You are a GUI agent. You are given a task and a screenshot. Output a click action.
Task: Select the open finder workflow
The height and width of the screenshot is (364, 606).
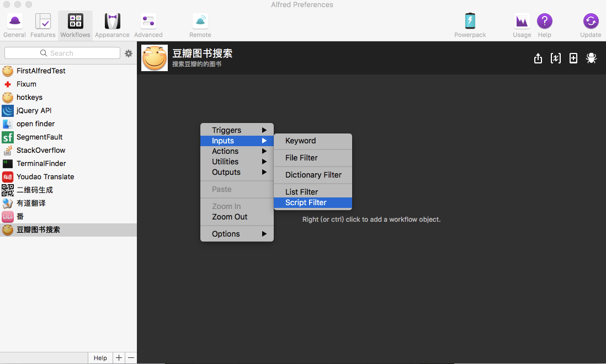coord(68,124)
